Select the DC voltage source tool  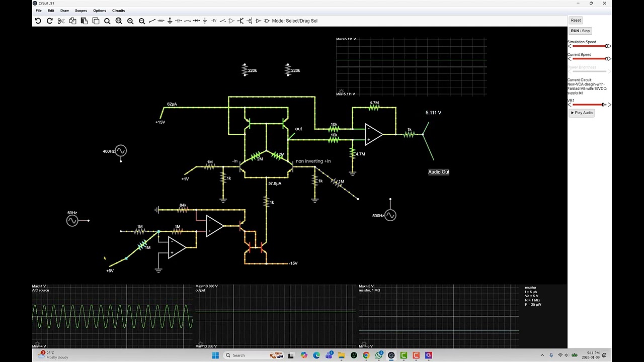[x=205, y=21]
